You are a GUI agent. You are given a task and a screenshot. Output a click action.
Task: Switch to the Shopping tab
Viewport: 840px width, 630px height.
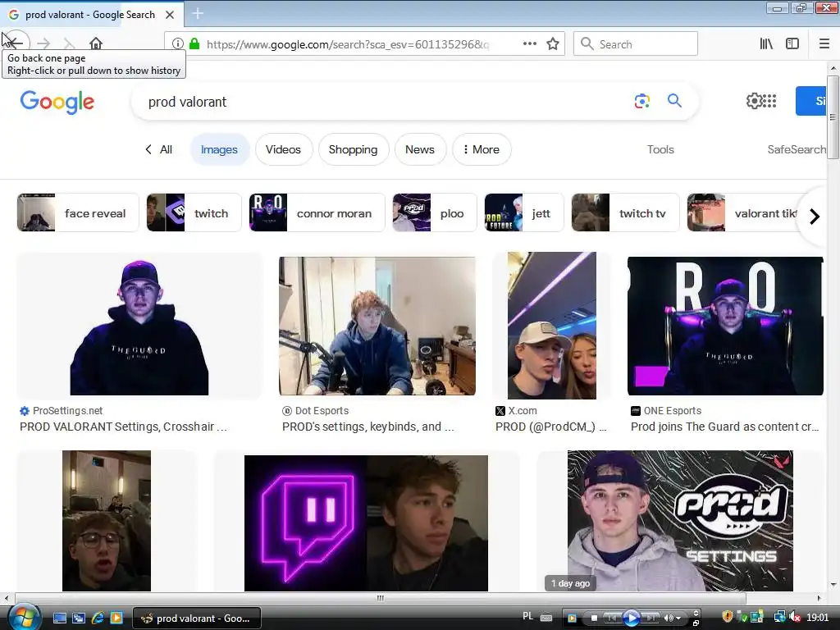pyautogui.click(x=353, y=149)
